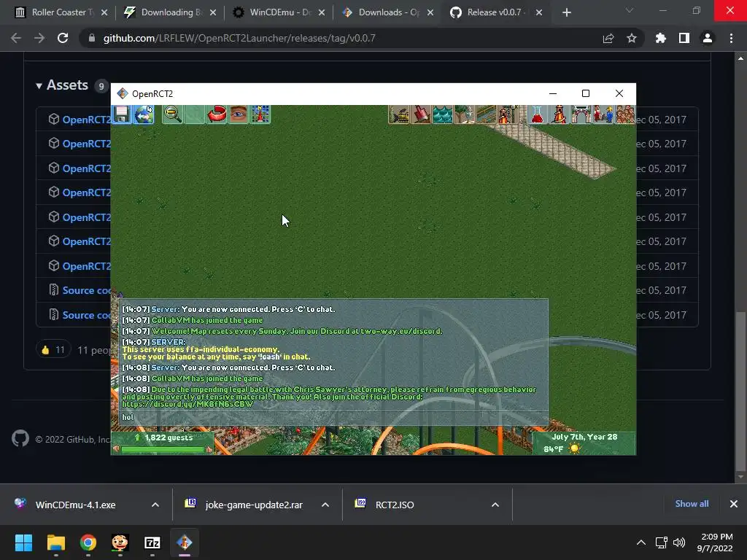
Task: Open the Extensions puzzle icon
Action: click(x=660, y=38)
